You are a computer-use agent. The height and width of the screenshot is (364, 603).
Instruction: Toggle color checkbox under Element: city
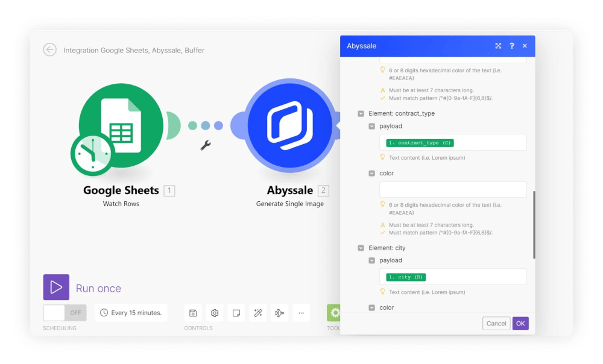[371, 307]
